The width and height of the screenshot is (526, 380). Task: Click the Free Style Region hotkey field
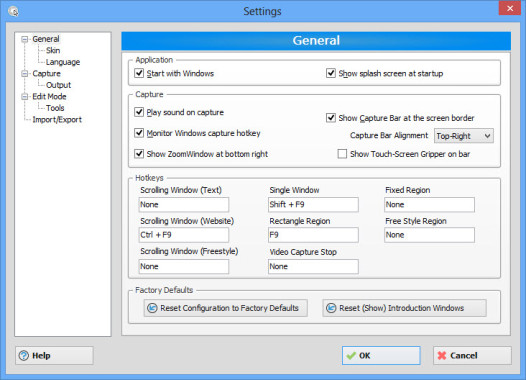pos(429,235)
